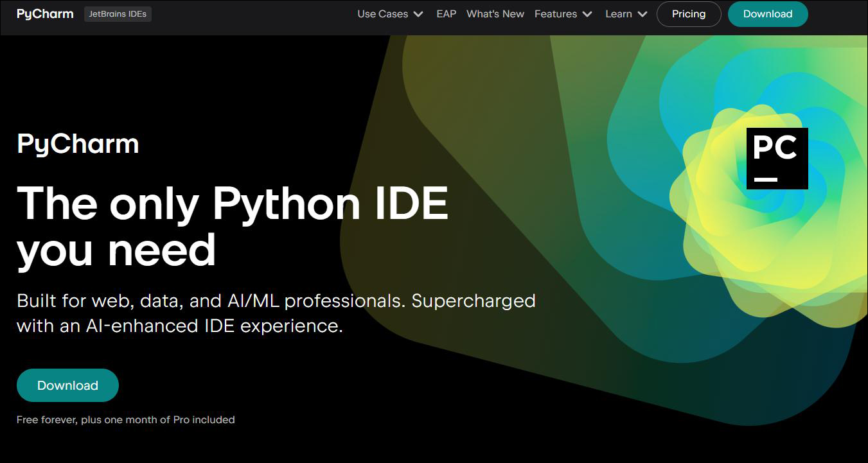Click the large PyCharm hero title
The width and height of the screenshot is (868, 463).
(78, 144)
